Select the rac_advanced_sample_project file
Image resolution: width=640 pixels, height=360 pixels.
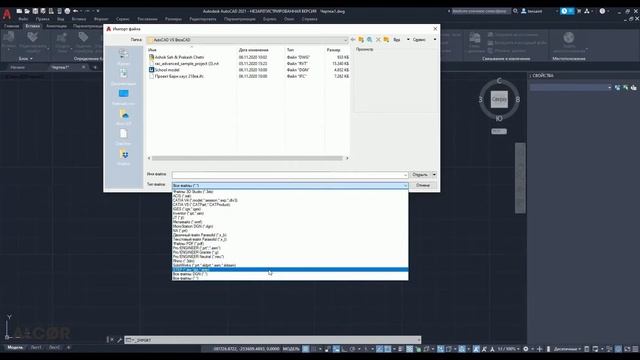tap(187, 64)
